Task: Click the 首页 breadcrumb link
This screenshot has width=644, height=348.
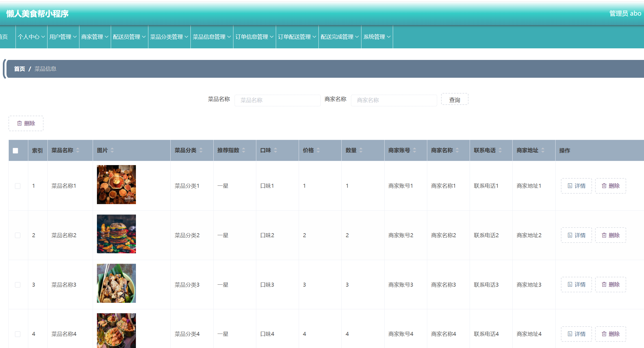Action: (19, 69)
